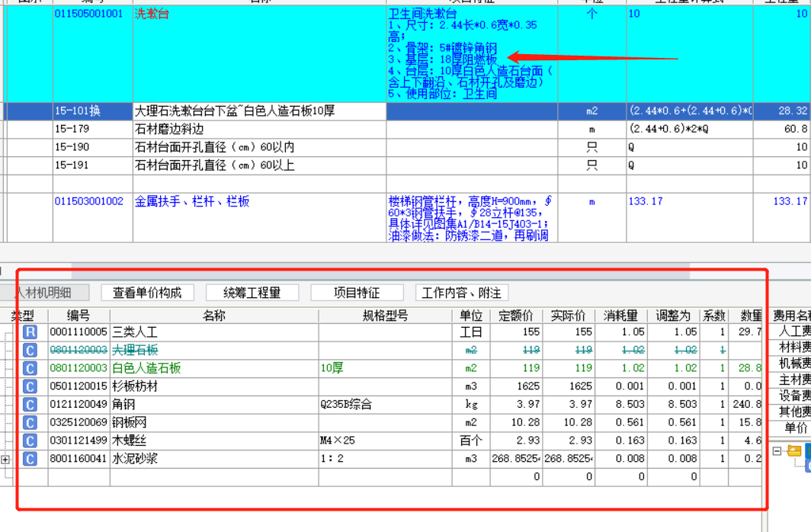Image resolution: width=811 pixels, height=532 pixels.
Task: Click the 洗漱台 project feature description
Action: [x=472, y=54]
